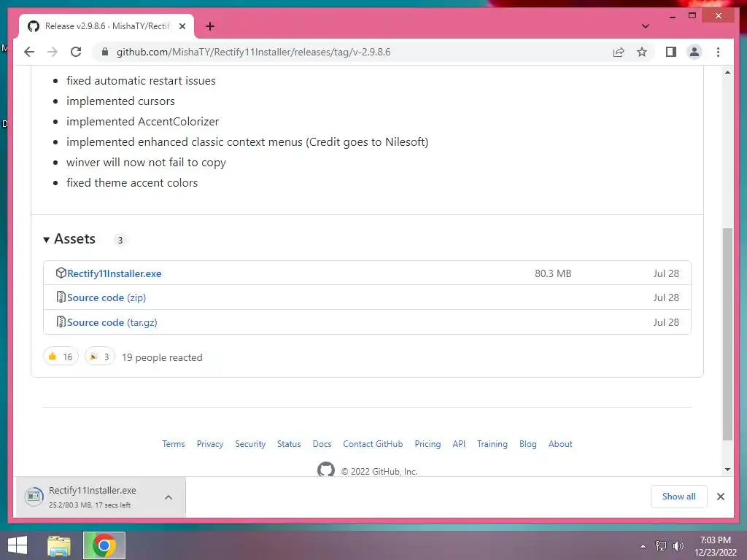The height and width of the screenshot is (560, 747).
Task: Click the party popper reaction with 3
Action: (x=99, y=357)
